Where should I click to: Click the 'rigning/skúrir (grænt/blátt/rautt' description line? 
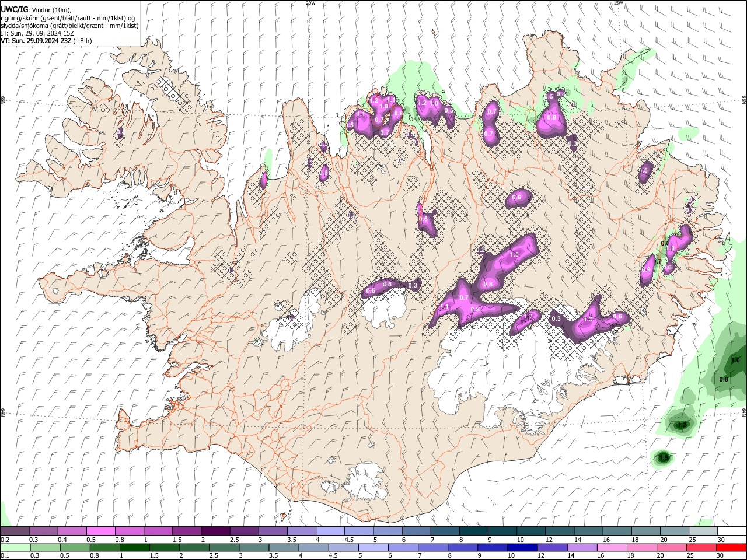coord(68,18)
